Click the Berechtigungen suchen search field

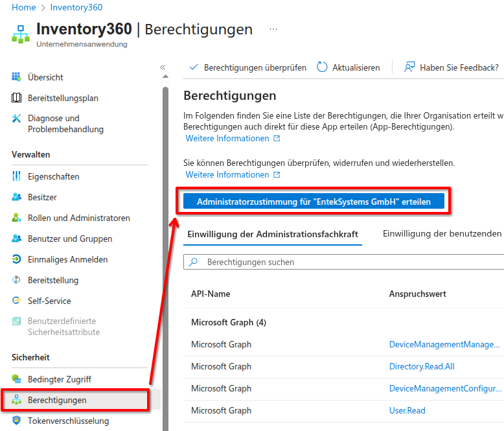(350, 262)
